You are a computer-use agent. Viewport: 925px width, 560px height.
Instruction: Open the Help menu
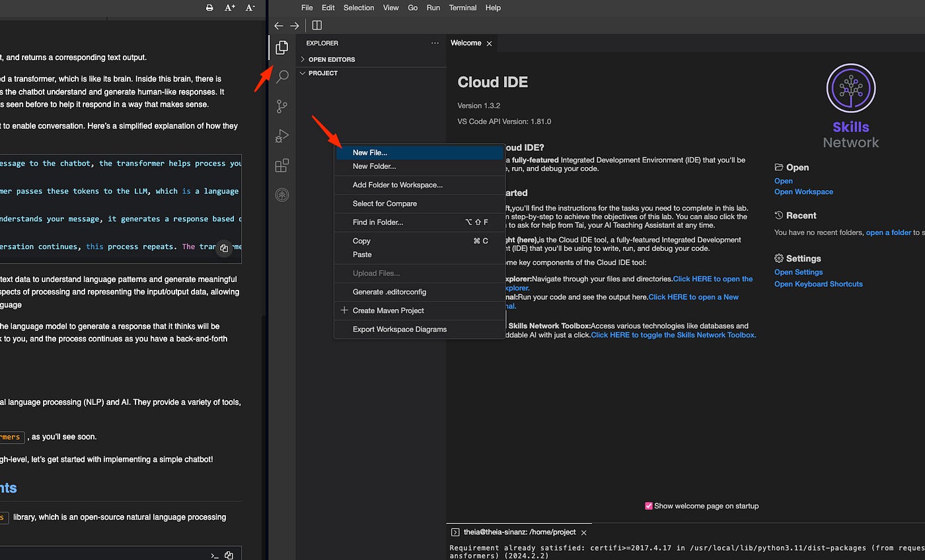coord(493,8)
